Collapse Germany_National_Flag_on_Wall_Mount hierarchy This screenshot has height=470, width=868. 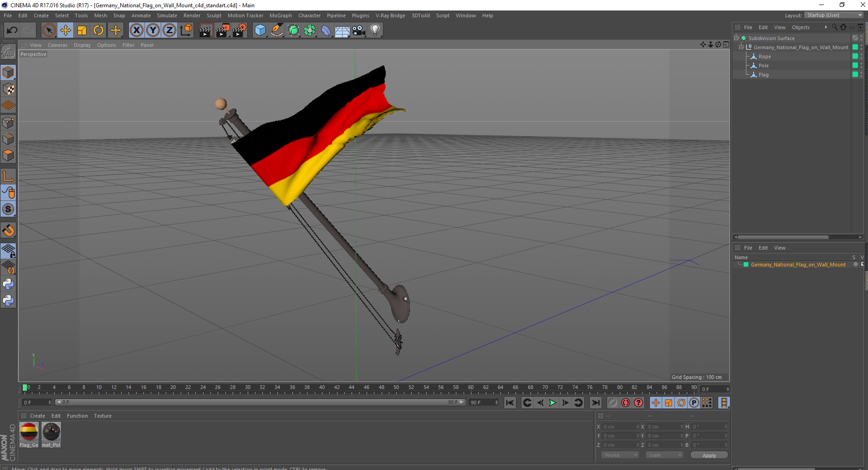coord(741,47)
